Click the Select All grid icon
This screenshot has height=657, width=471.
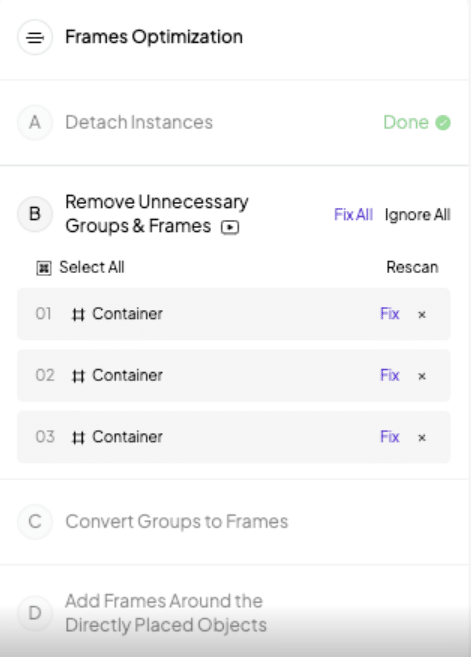click(x=44, y=268)
